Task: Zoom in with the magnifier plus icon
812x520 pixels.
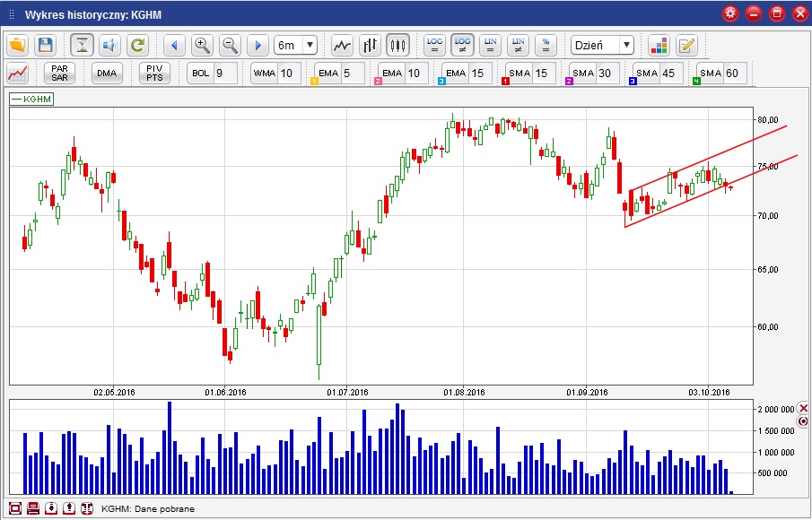Action: tap(202, 45)
